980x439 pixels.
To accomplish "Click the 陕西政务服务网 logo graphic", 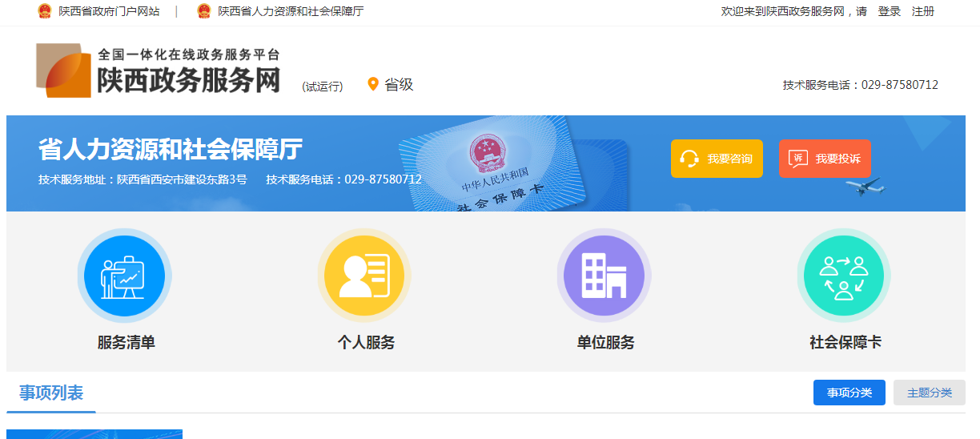I will pos(64,70).
